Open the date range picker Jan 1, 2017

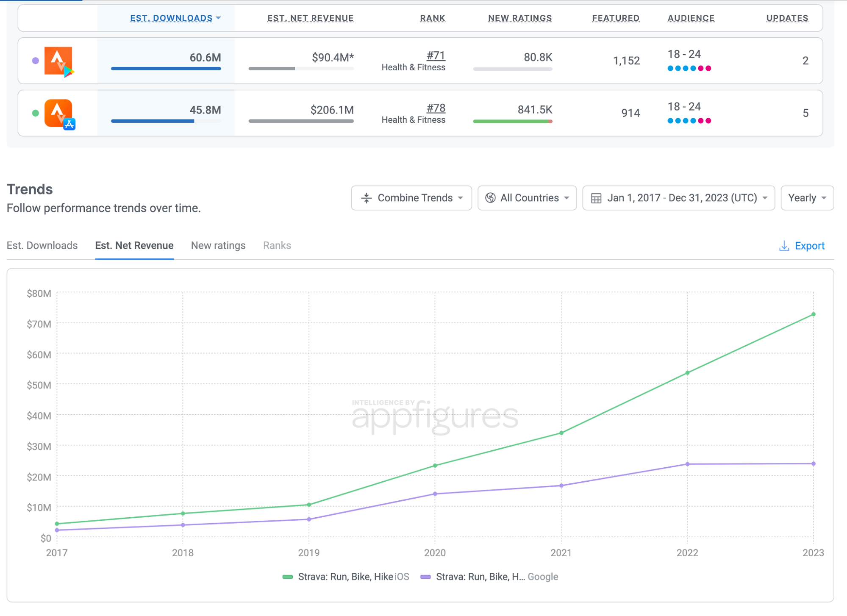click(679, 198)
